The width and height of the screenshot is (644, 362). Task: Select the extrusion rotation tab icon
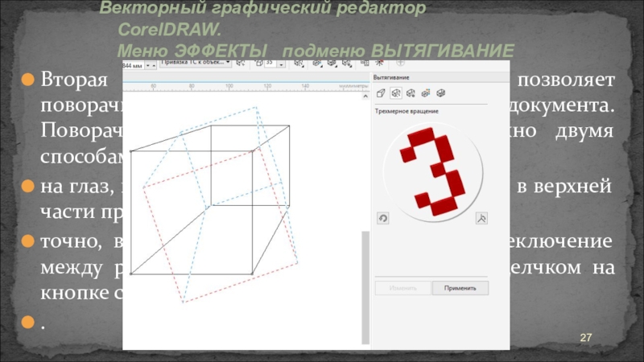tap(396, 93)
